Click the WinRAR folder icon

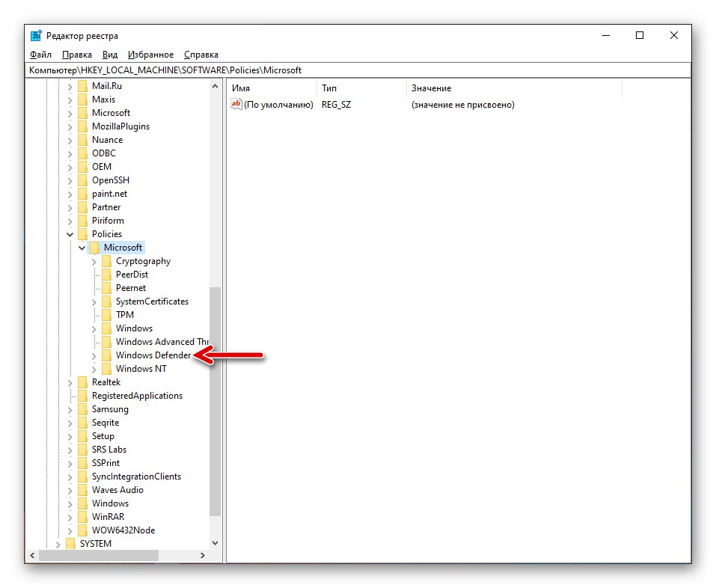pyautogui.click(x=82, y=517)
